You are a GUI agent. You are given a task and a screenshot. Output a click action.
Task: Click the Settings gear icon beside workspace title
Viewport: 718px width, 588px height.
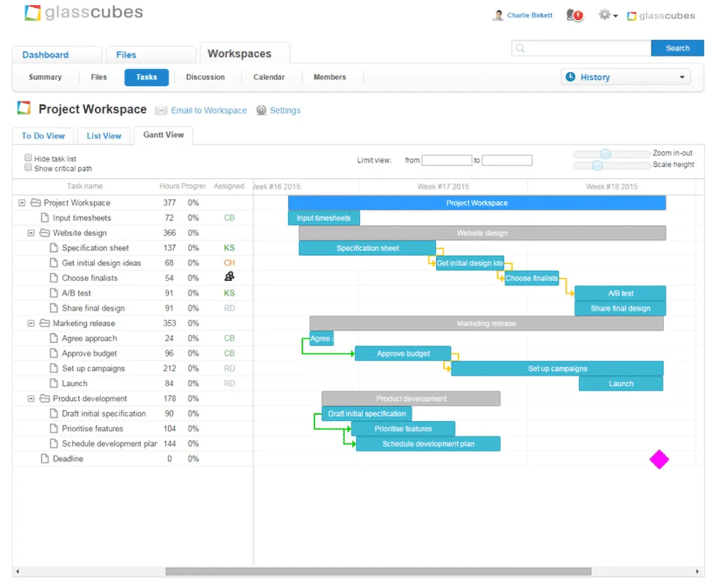(261, 111)
